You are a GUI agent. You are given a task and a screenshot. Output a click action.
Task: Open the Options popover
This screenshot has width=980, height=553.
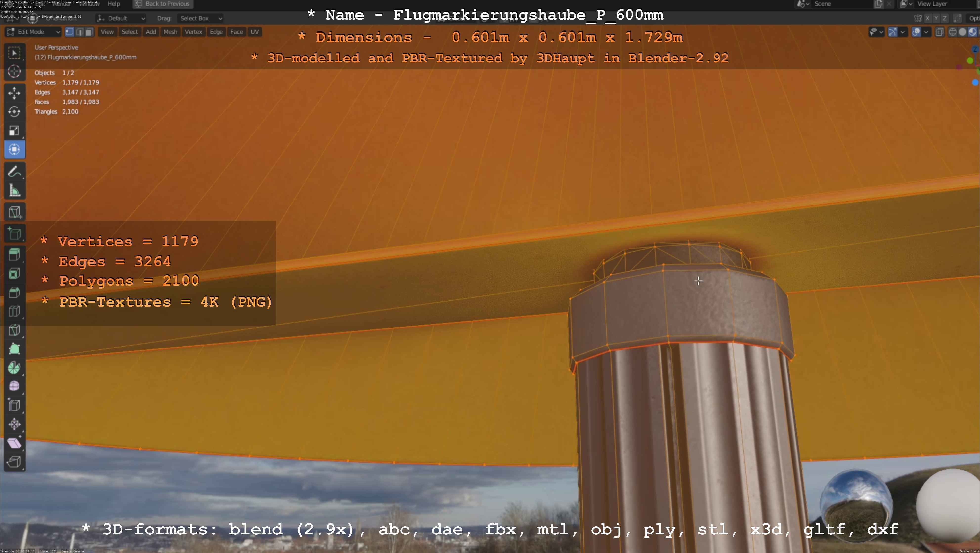[973, 18]
